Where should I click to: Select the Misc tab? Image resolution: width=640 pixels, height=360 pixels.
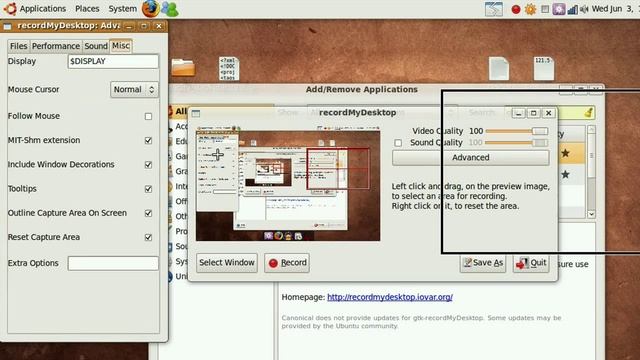121,45
